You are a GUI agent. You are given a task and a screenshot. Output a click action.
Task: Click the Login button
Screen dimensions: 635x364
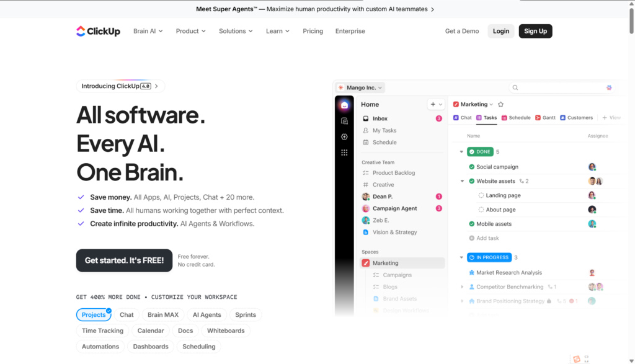tap(501, 31)
